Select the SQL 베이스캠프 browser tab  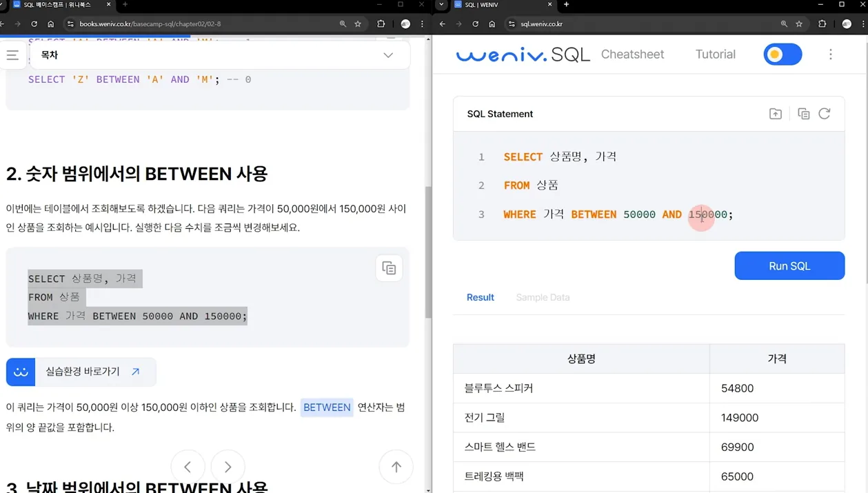(x=61, y=5)
